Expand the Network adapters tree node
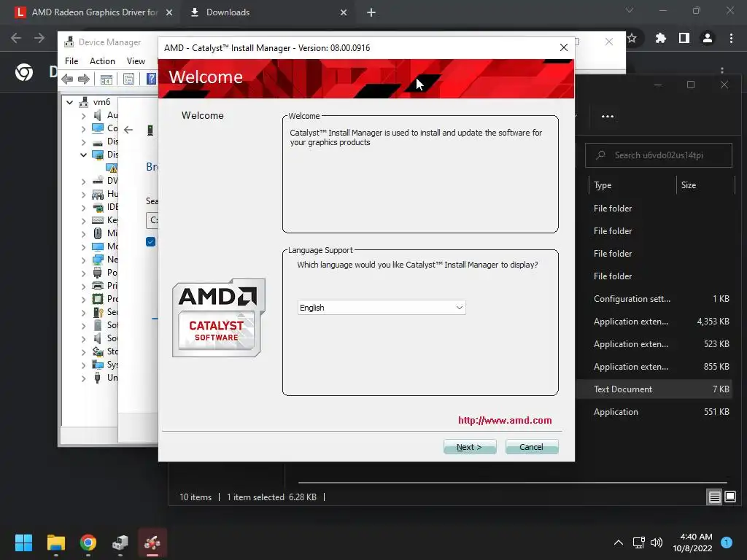This screenshot has width=747, height=560. point(83,260)
